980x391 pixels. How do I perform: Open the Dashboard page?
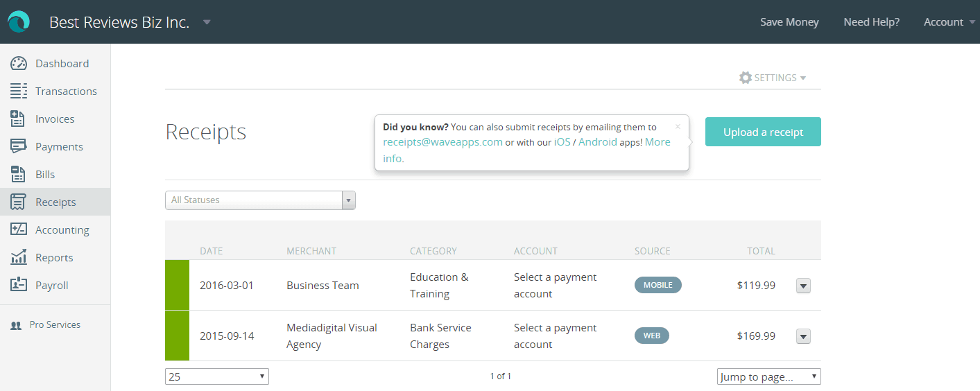pyautogui.click(x=62, y=63)
